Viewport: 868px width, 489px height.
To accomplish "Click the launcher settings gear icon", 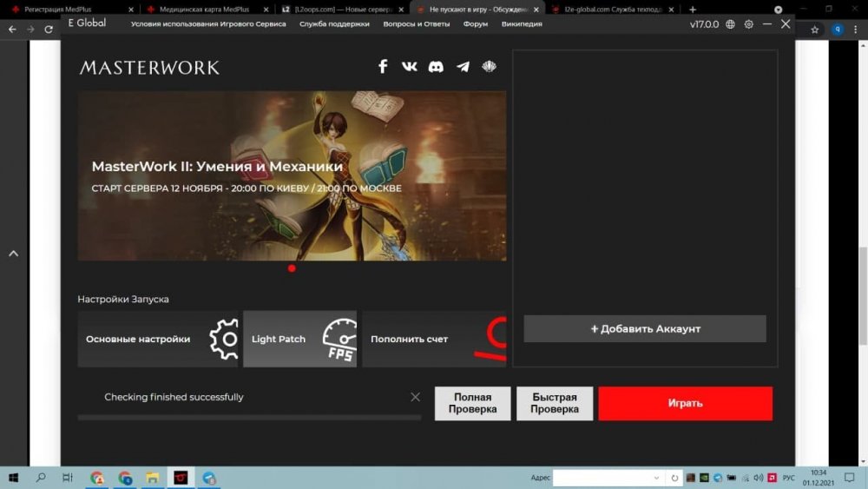I will click(748, 24).
